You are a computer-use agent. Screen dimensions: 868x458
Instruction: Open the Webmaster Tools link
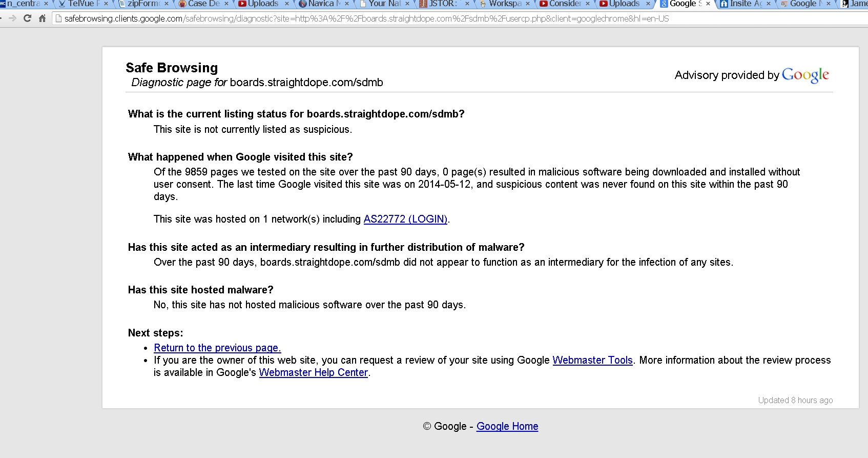pyautogui.click(x=592, y=360)
